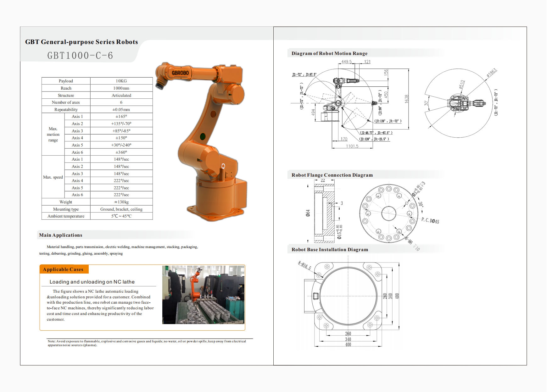Click the 'Diagram of Robot Motion Range' heading
547x392 pixels.
point(329,53)
